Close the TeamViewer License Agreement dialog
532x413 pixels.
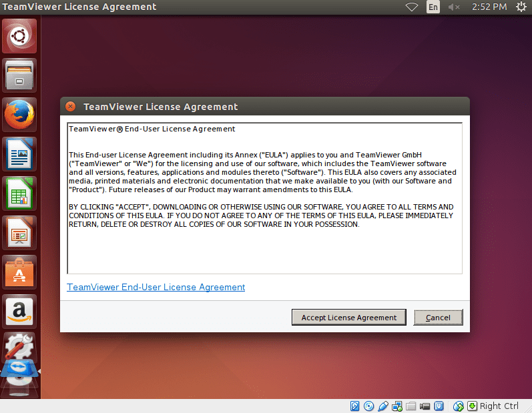[70, 107]
